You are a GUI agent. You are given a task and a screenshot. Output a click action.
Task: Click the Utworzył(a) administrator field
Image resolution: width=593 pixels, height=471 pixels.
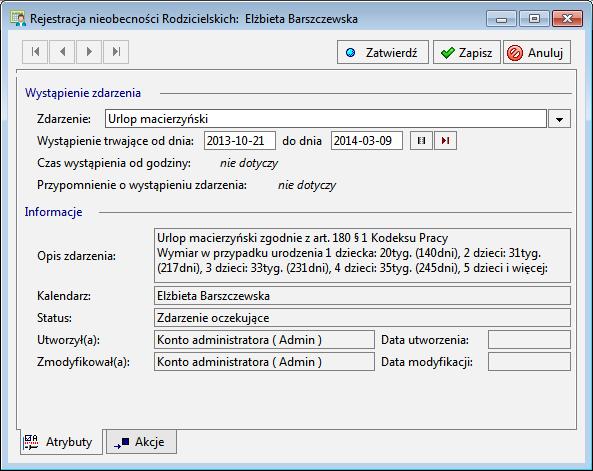(x=264, y=340)
